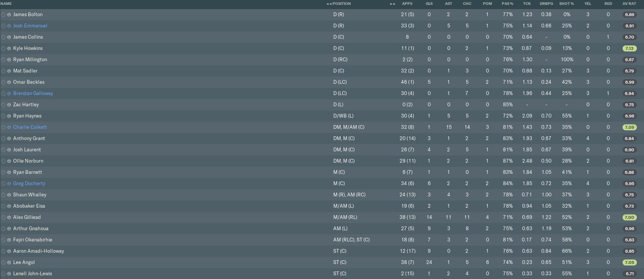Open Kyle Howkins player info icon
Image resolution: width=644 pixels, height=279 pixels.
click(9, 48)
